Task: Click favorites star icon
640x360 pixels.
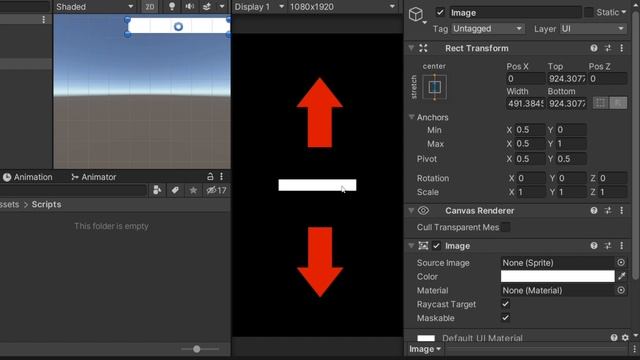Action: coord(193,190)
